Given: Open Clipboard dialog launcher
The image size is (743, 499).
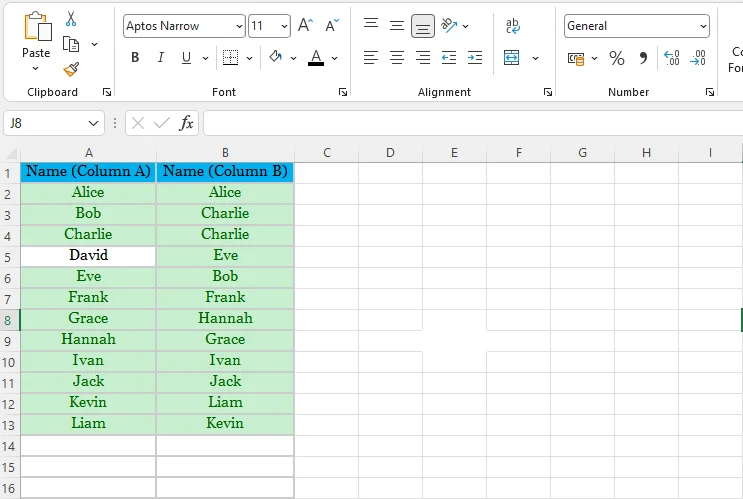Looking at the screenshot, I should click(x=107, y=92).
